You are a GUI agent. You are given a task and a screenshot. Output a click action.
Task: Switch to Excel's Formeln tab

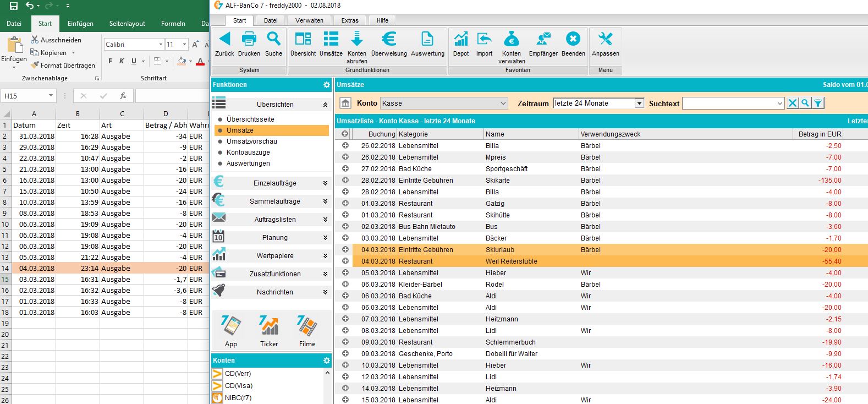click(173, 24)
